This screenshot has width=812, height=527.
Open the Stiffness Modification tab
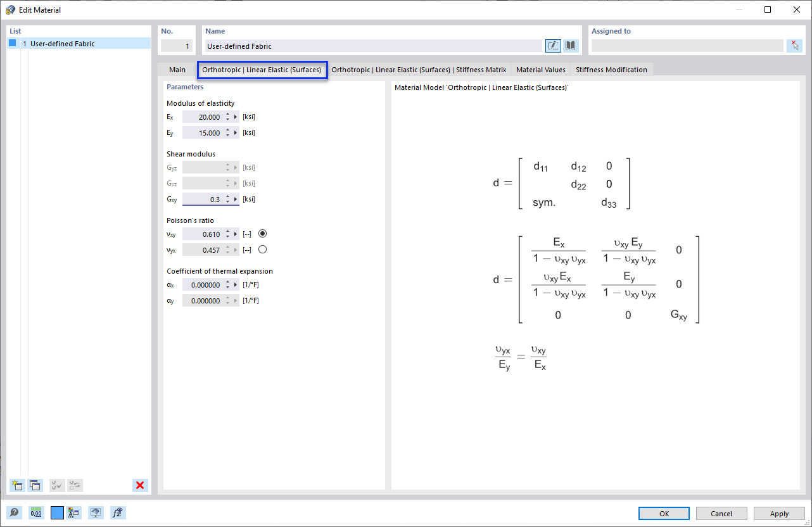pos(611,70)
